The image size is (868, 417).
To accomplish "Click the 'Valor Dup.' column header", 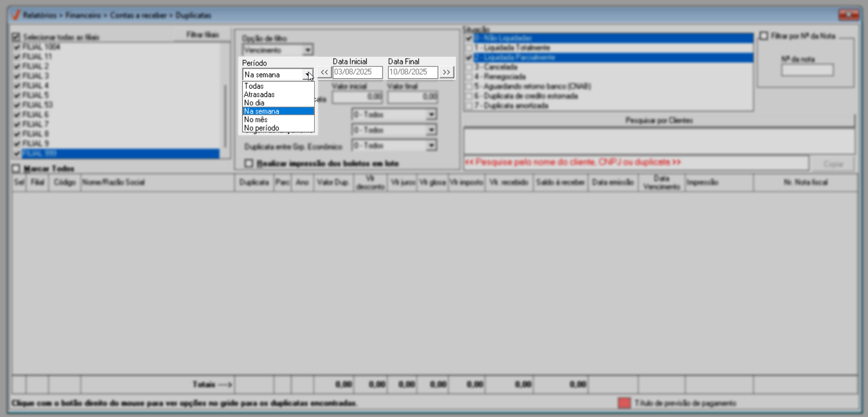I will pyautogui.click(x=333, y=182).
